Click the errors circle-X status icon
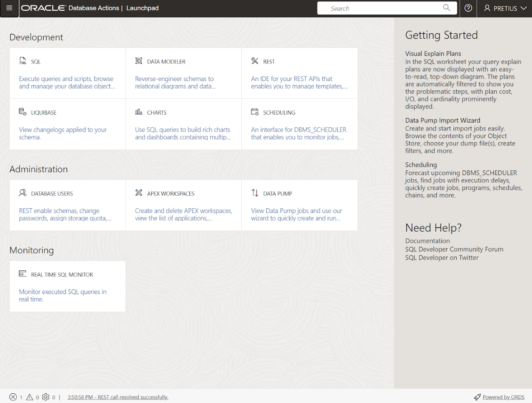 pos(13,397)
